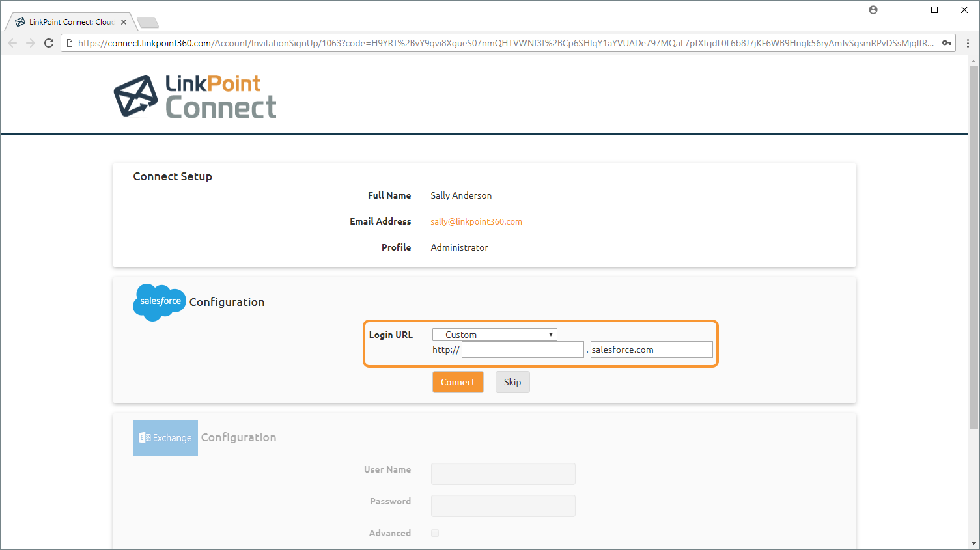Reload the page with refresh icon
Viewport: 980px width, 550px height.
tap(49, 43)
